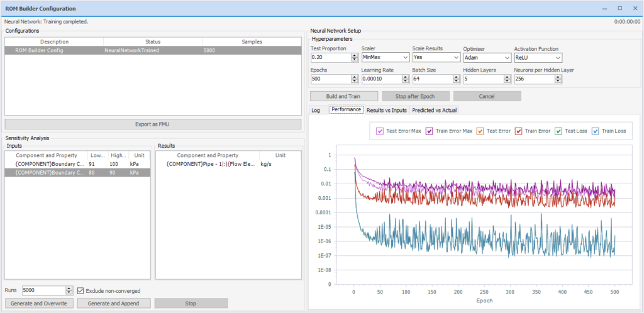Click the Test Proportion value field
Image resolution: width=644 pixels, height=313 pixels.
[x=331, y=57]
